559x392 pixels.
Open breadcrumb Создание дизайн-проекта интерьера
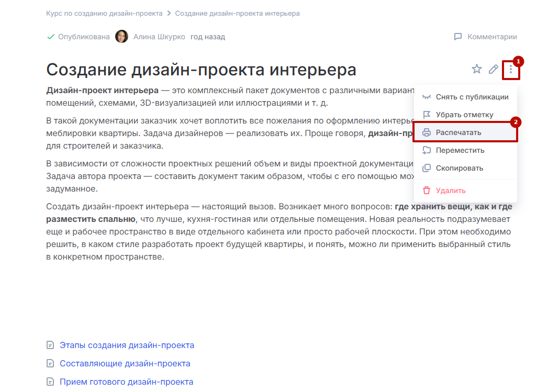click(x=237, y=14)
